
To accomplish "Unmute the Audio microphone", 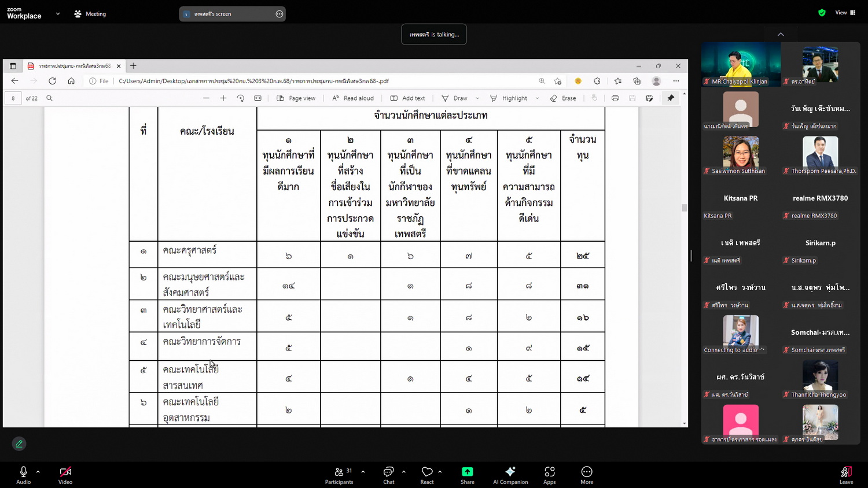I will pos(23,475).
